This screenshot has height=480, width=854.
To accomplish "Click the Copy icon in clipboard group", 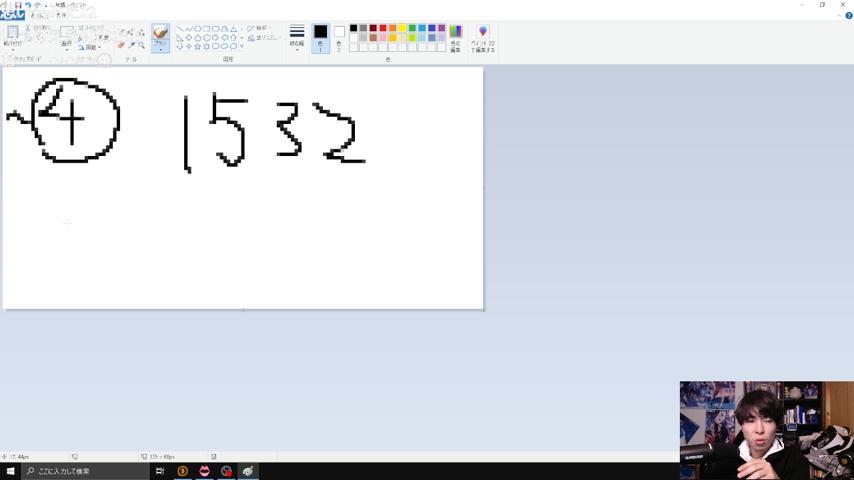I will coord(28,38).
